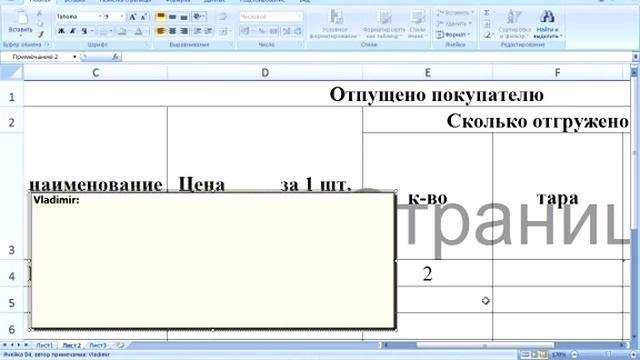This screenshot has height=360, width=640.
Task: Toggle center text alignment
Action: (172, 31)
